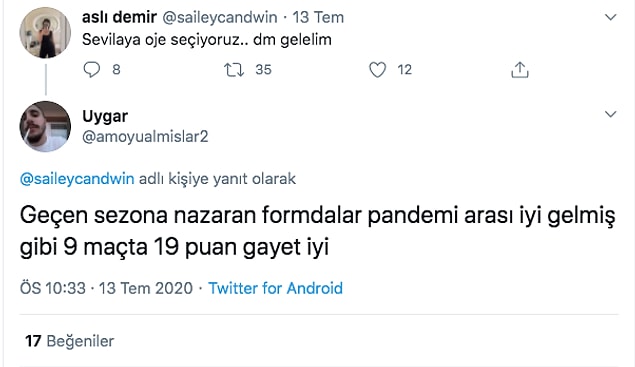
Task: Open Uygar's profile picture
Action: click(45, 126)
